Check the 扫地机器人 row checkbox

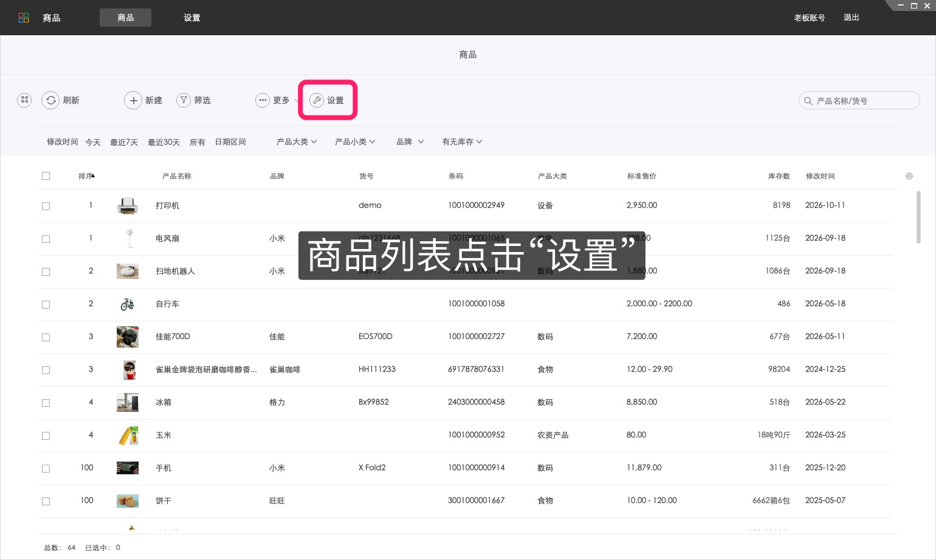(46, 271)
